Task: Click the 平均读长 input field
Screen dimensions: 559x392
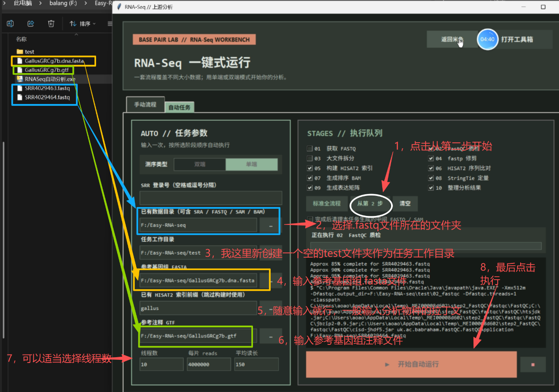Action: 256,364
